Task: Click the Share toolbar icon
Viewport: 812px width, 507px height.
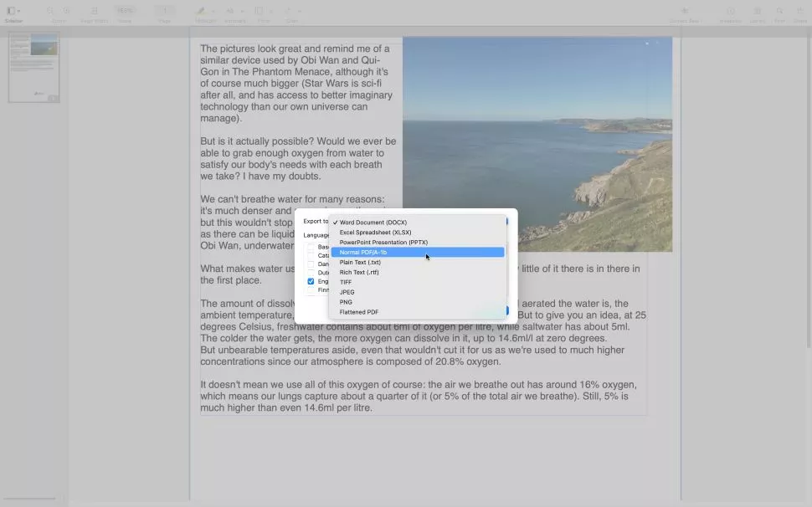Action: [800, 12]
